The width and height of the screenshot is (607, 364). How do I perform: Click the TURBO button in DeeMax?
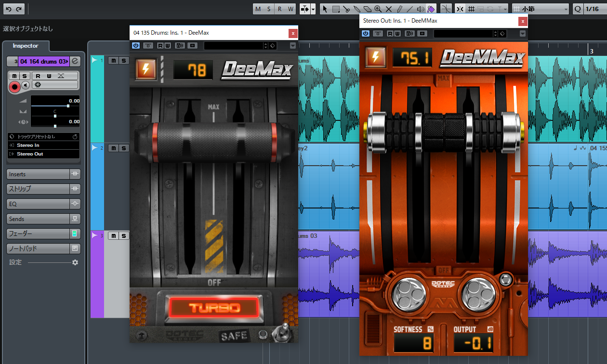(214, 308)
